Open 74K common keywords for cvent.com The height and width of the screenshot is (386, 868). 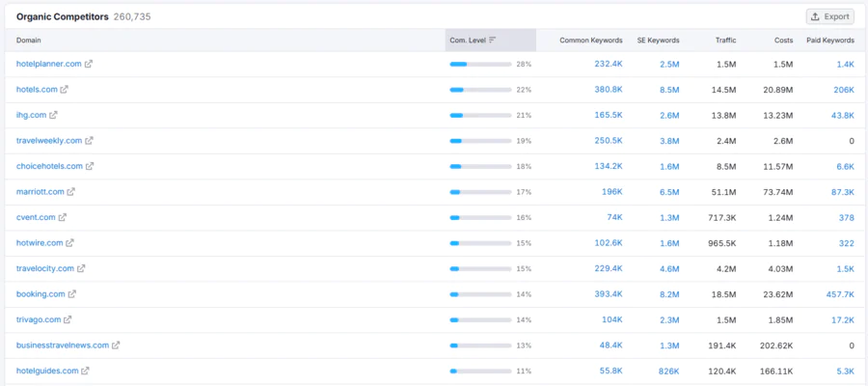[614, 217]
